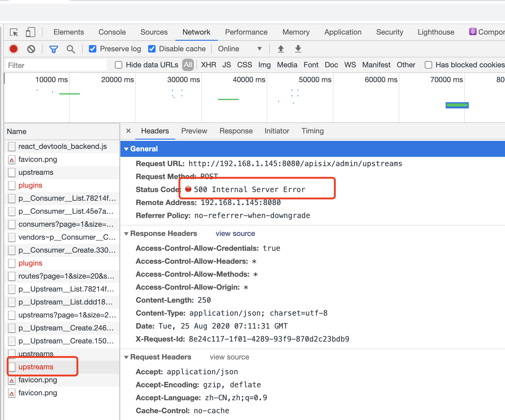Import HAR file upload arrow
Screen dimensions: 505x420
[x=281, y=49]
